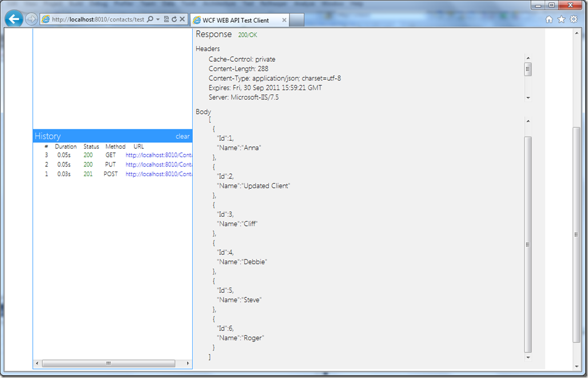This screenshot has width=588, height=378.
Task: Click the "Name":"Roger" line
Action: pyautogui.click(x=240, y=338)
